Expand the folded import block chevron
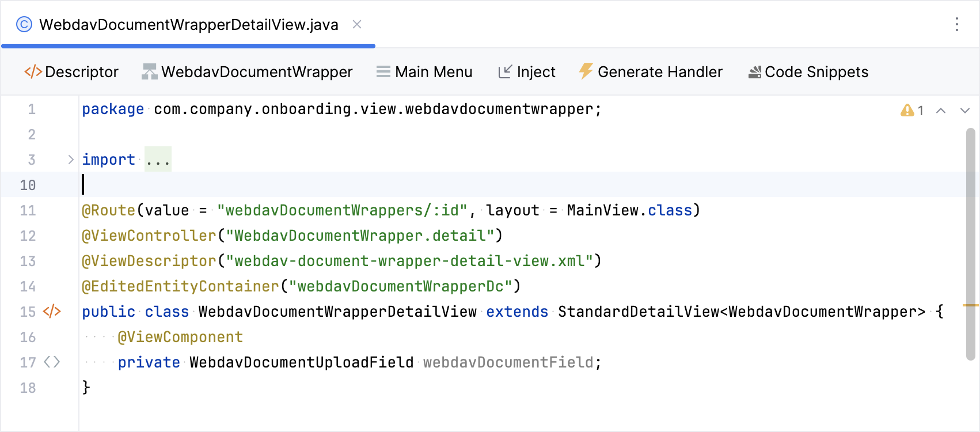This screenshot has width=980, height=432. click(x=71, y=160)
